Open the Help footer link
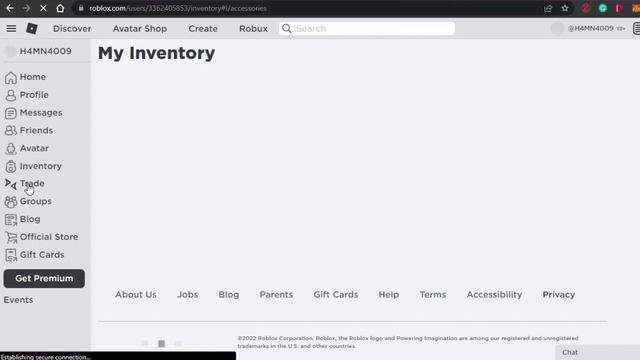The height and width of the screenshot is (360, 640). click(x=389, y=294)
